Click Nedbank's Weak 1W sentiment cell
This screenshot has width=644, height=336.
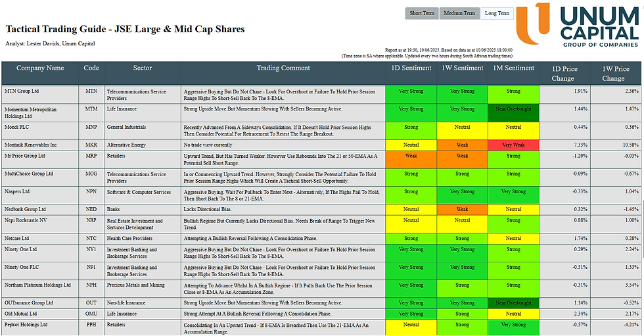click(x=462, y=210)
